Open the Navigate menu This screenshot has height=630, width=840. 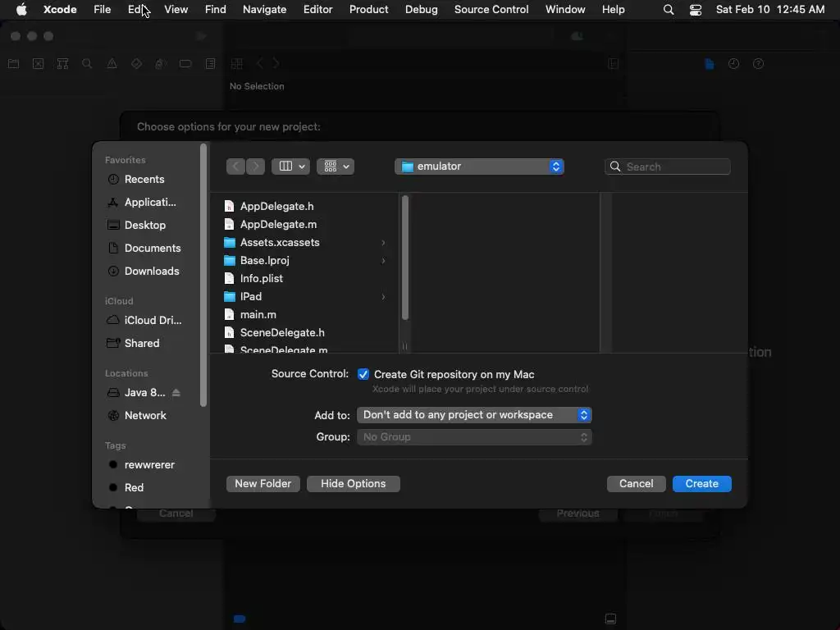click(265, 9)
